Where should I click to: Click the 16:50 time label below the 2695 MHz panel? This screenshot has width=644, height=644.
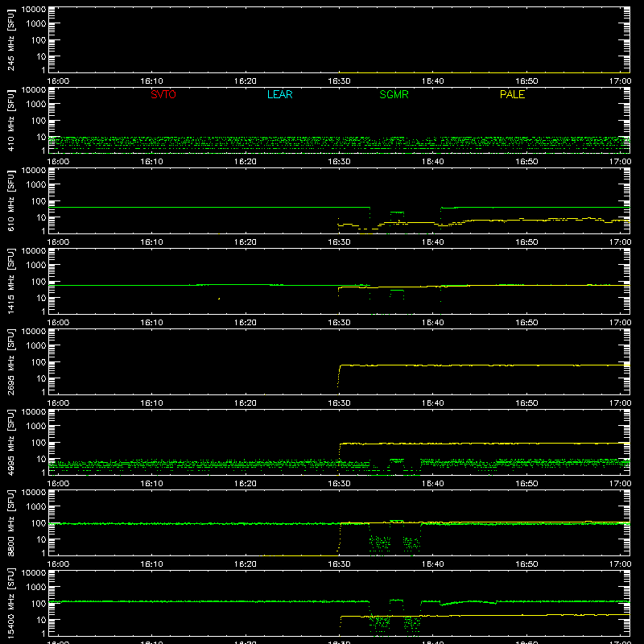tap(526, 403)
